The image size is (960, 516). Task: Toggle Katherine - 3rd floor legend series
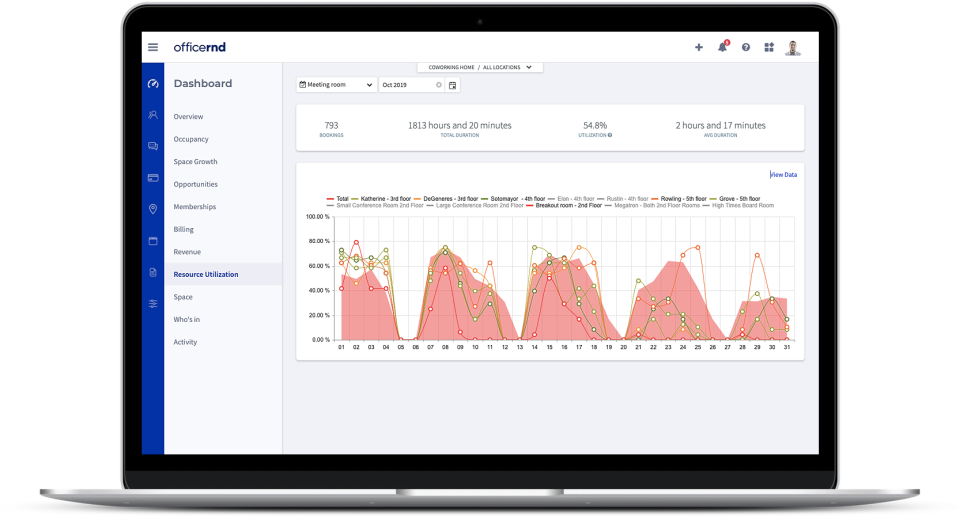point(381,199)
